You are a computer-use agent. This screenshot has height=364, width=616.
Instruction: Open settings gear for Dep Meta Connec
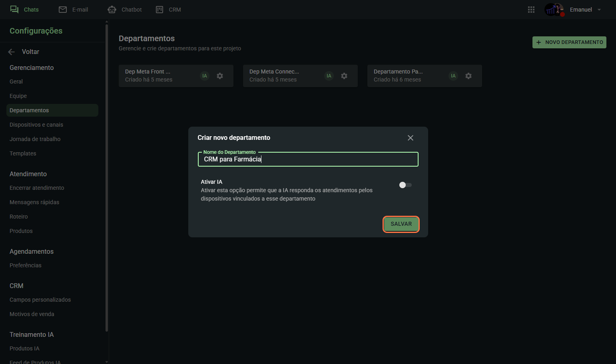click(344, 76)
